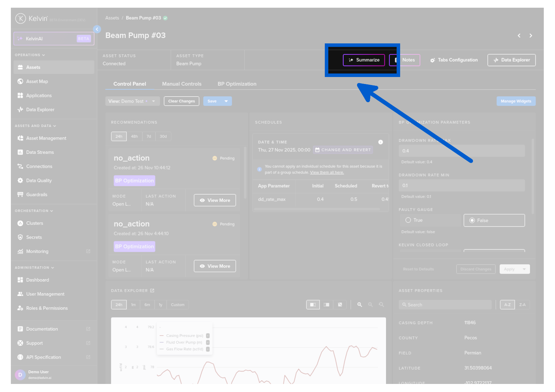The image size is (555, 392).
Task: Switch to BP Optimization tab
Action: (x=237, y=84)
